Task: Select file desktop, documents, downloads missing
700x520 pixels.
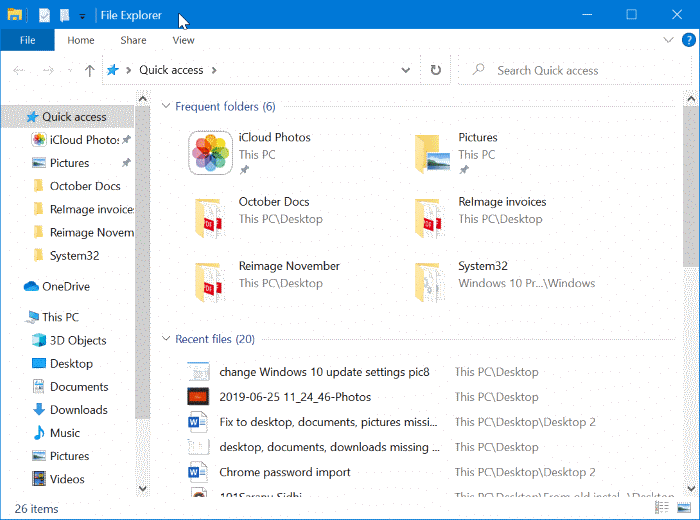Action: click(329, 447)
